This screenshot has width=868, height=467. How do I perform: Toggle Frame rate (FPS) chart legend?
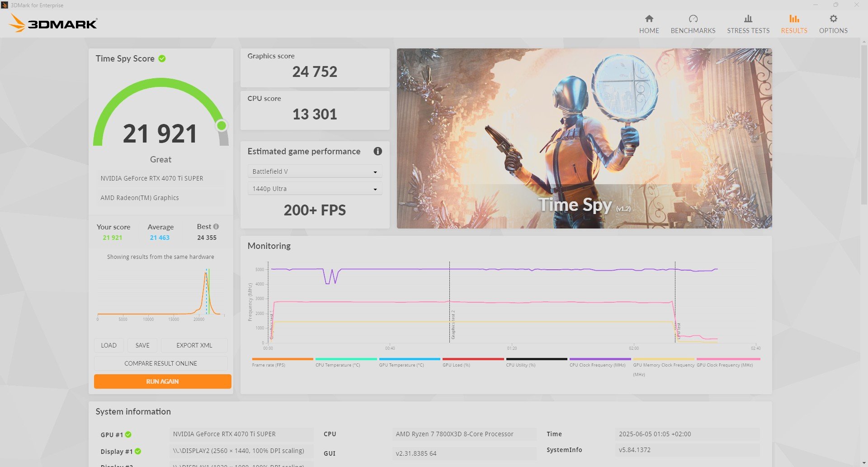coord(282,362)
